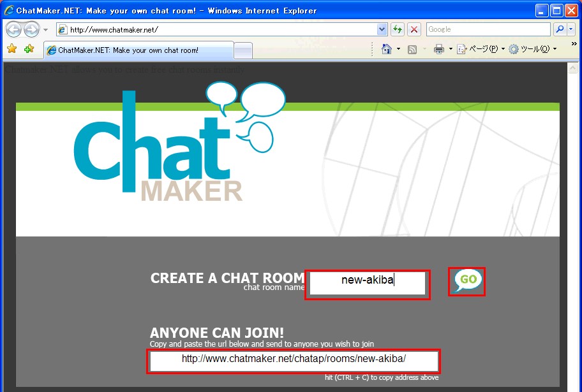The height and width of the screenshot is (392, 582).
Task: Click the green GO speech bubble button
Action: coord(467,280)
